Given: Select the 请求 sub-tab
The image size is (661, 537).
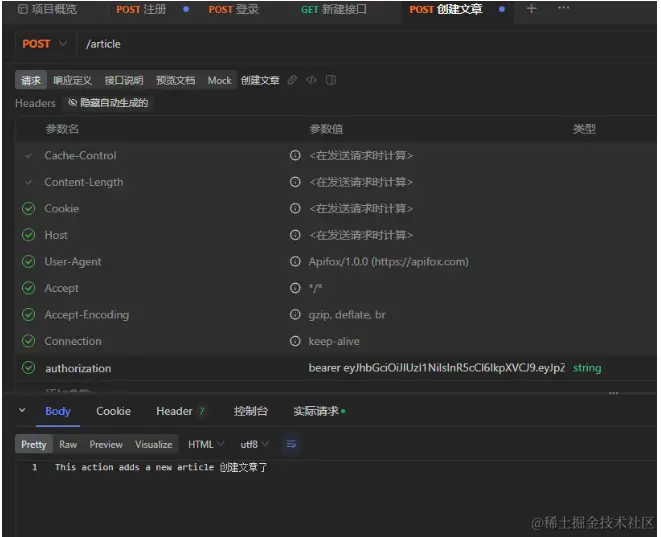Looking at the screenshot, I should point(31,80).
